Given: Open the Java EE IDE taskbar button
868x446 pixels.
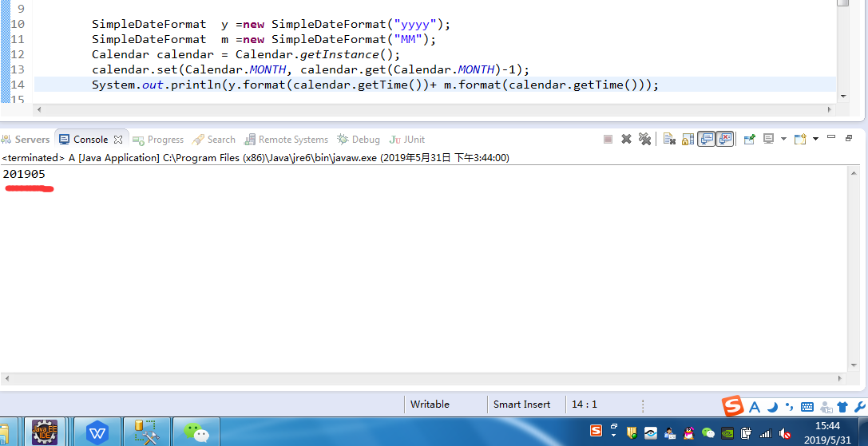Looking at the screenshot, I should [x=44, y=432].
